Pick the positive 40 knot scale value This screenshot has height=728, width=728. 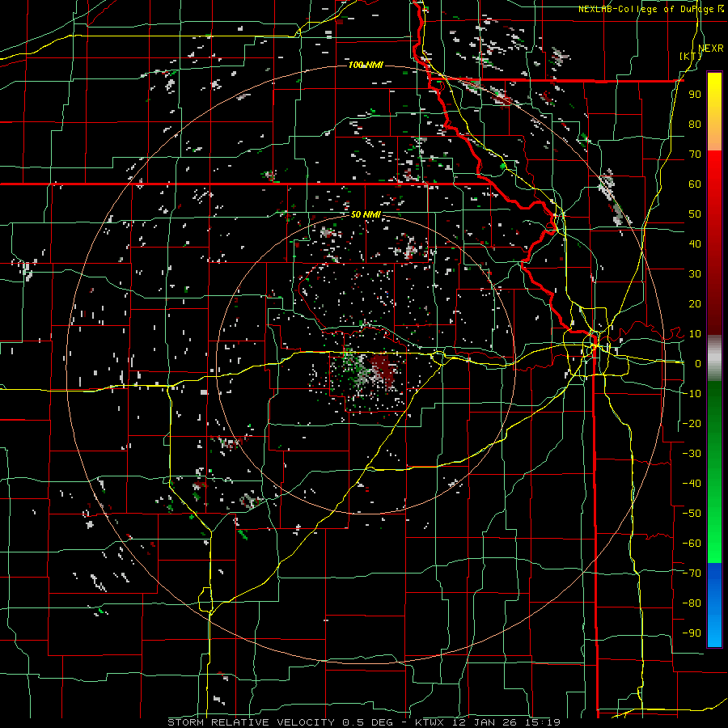[695, 243]
